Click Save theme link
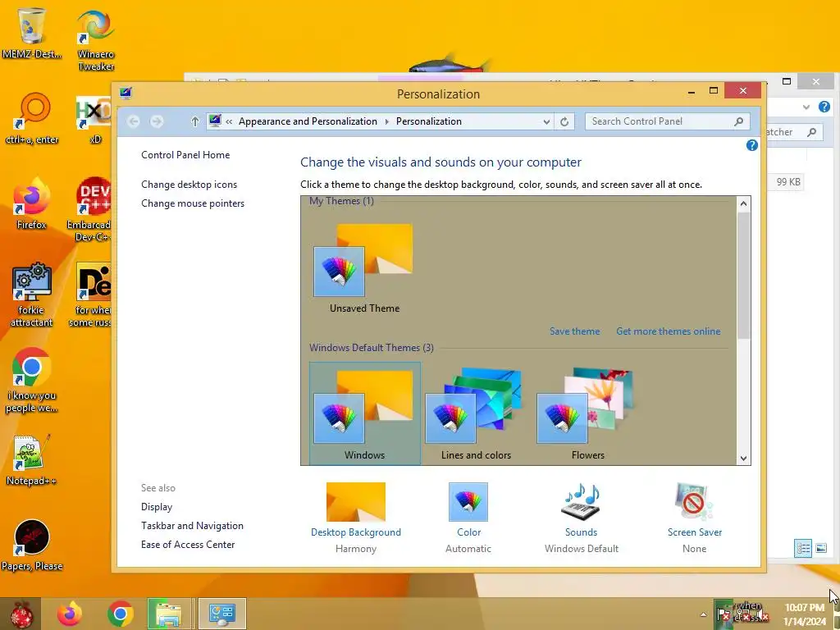The width and height of the screenshot is (840, 630). coord(575,331)
